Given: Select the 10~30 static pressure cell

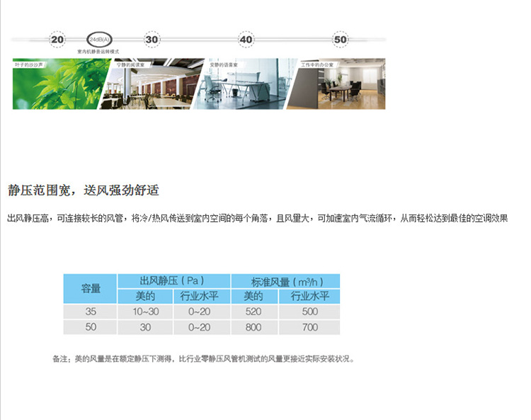Looking at the screenshot, I should click(x=145, y=312).
